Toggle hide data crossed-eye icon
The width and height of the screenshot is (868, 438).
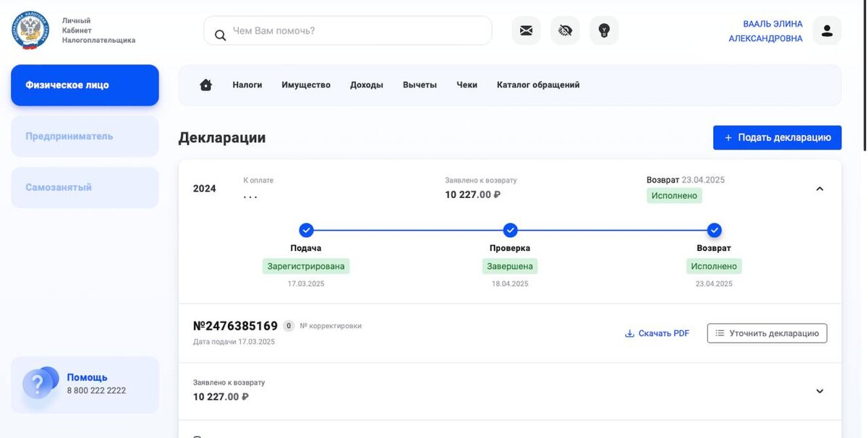(565, 30)
